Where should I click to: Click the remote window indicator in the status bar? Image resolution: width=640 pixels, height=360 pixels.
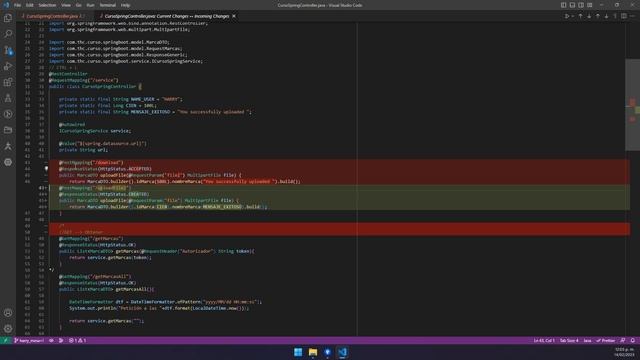pos(6,340)
